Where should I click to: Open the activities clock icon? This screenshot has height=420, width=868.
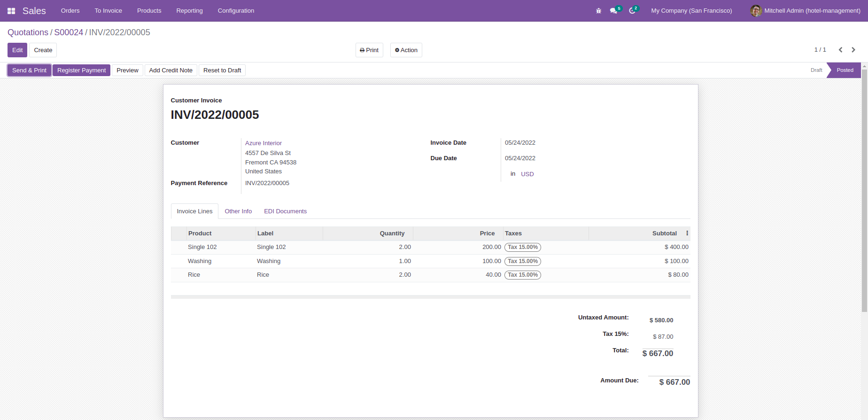(x=632, y=11)
